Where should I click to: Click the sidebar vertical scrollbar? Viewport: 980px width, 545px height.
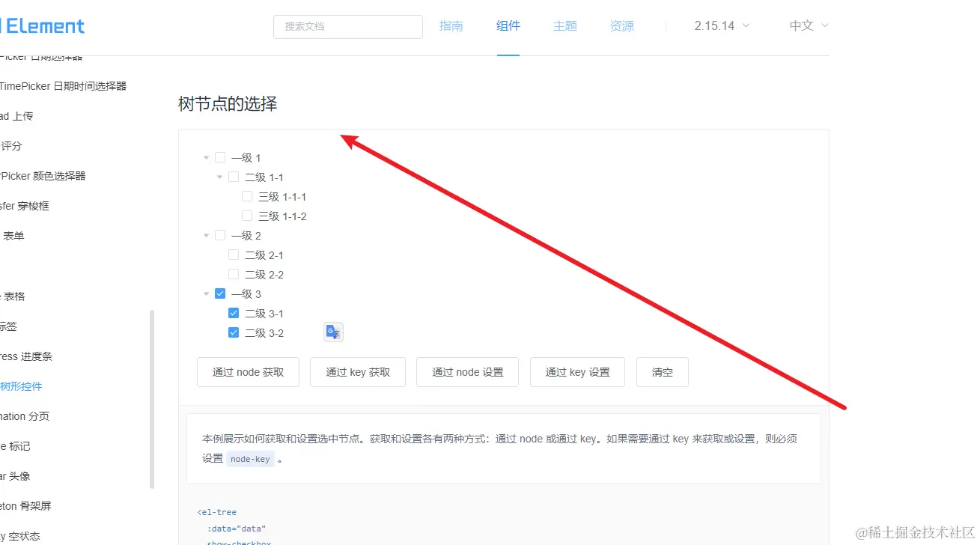coord(153,400)
